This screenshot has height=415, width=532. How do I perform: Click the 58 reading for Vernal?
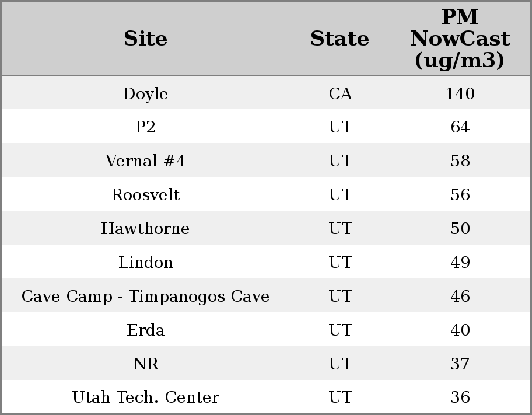[460, 161]
